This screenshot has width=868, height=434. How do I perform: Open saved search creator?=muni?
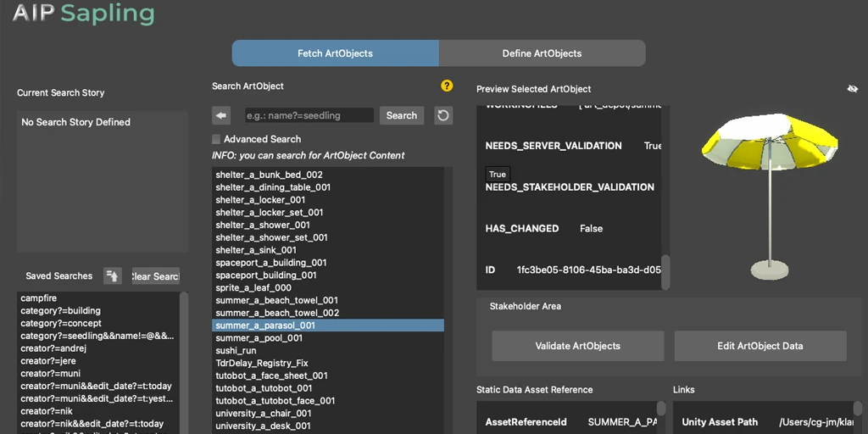click(x=98, y=374)
